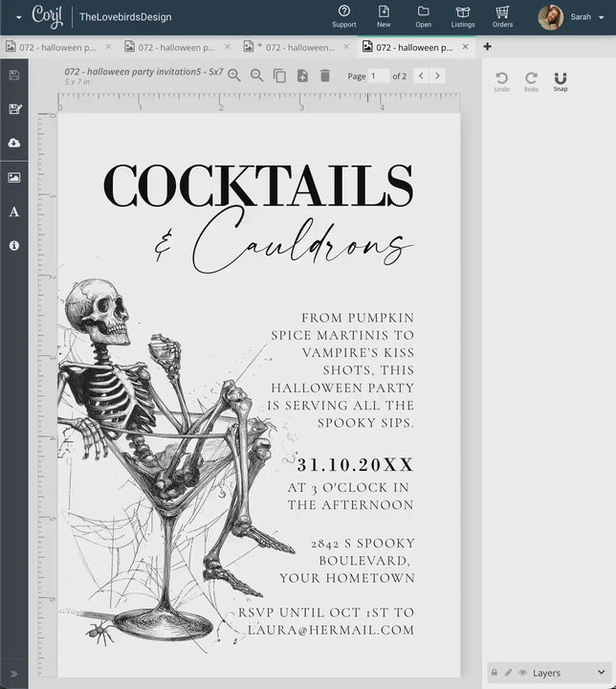
Task: Open the download cloud icon in sidebar
Action: point(14,143)
